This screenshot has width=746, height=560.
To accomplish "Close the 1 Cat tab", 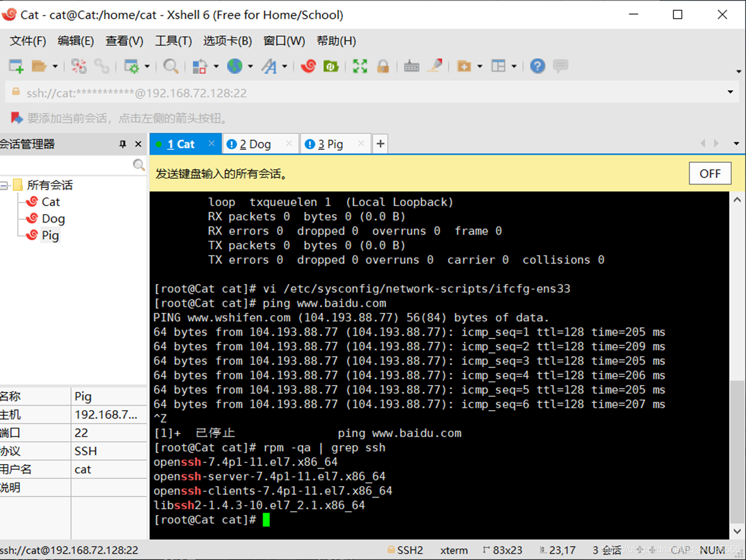I will point(211,144).
